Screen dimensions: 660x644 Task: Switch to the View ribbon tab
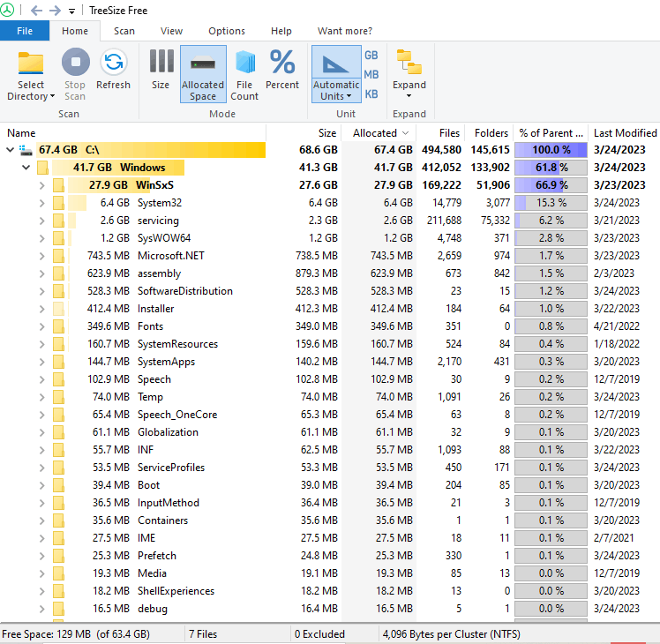pos(171,31)
